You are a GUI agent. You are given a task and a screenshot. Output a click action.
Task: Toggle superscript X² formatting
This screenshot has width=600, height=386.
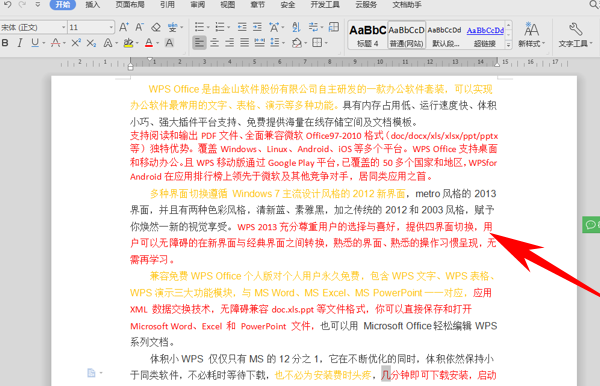click(x=76, y=43)
